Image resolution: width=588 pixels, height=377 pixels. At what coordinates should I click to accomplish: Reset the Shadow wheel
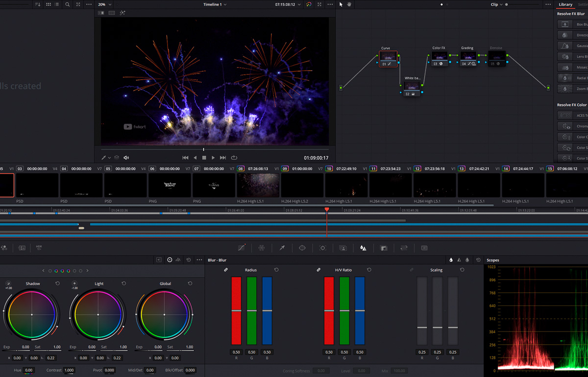[57, 283]
